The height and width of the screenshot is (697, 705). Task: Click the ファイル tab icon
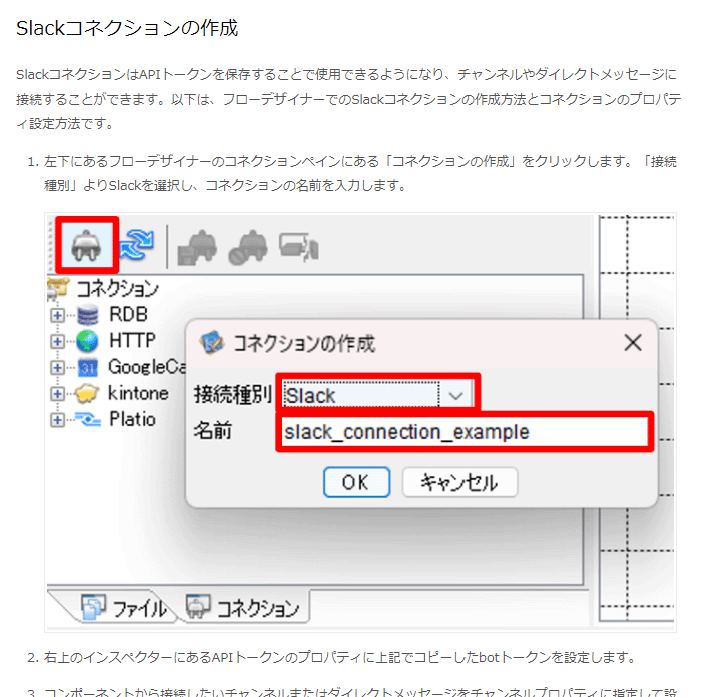click(94, 607)
